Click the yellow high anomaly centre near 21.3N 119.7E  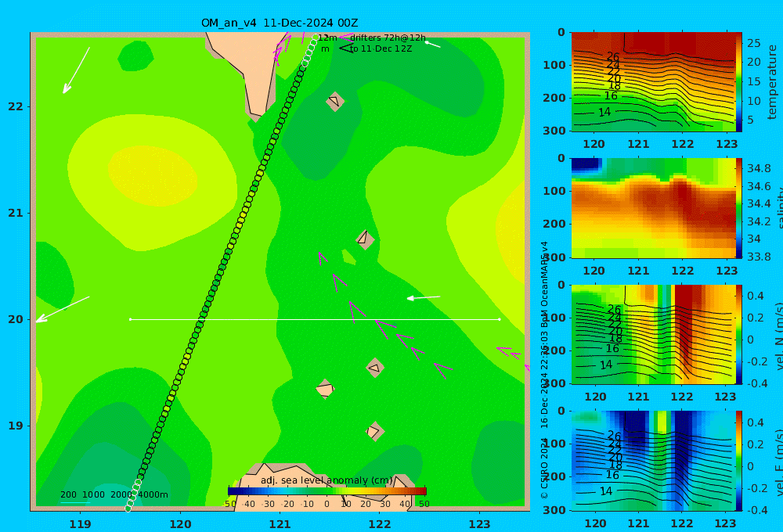tap(153, 175)
